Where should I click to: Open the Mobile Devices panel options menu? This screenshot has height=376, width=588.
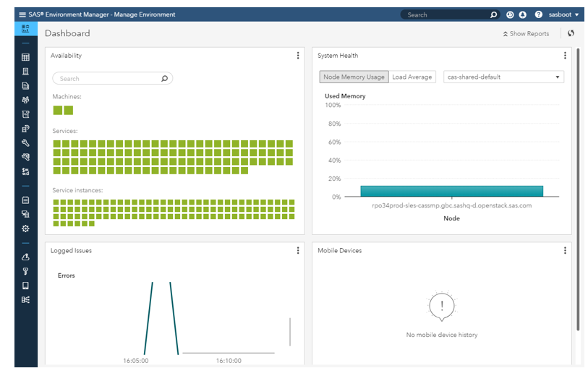point(565,250)
